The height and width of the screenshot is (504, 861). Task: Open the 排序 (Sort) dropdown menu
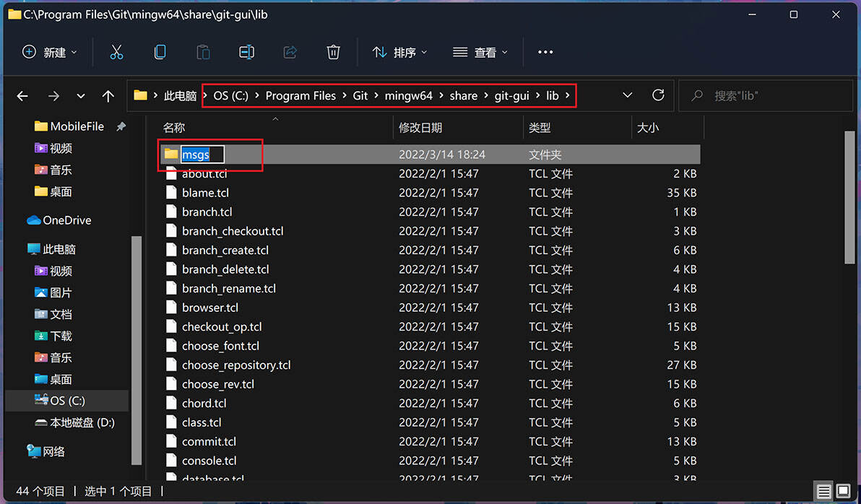click(x=399, y=52)
